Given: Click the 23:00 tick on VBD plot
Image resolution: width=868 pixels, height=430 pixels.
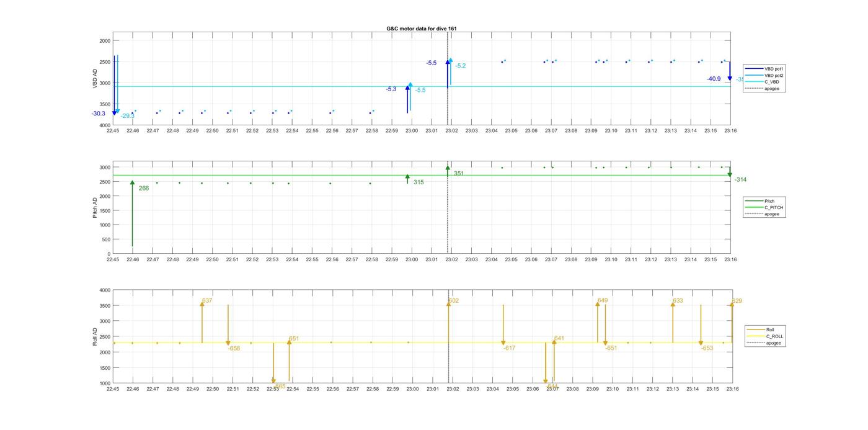Looking at the screenshot, I should coord(412,131).
